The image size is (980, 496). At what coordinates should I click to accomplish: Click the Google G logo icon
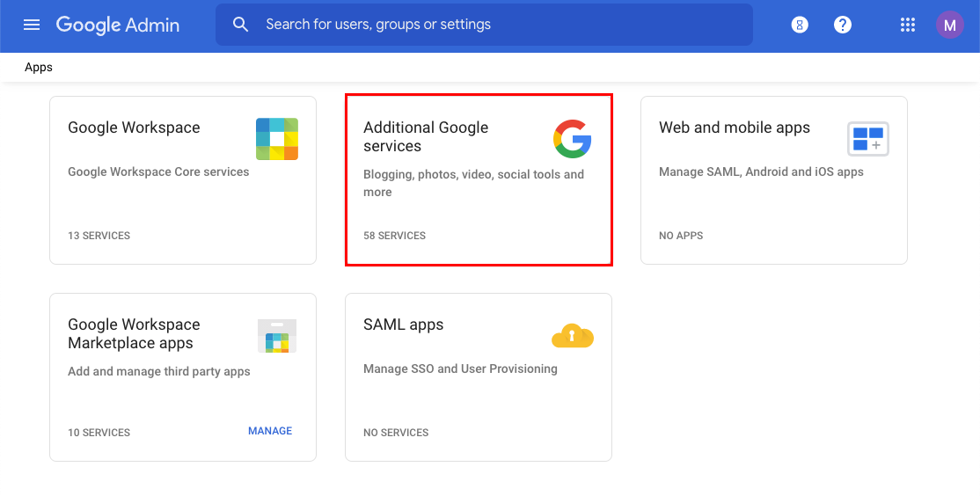click(x=572, y=139)
